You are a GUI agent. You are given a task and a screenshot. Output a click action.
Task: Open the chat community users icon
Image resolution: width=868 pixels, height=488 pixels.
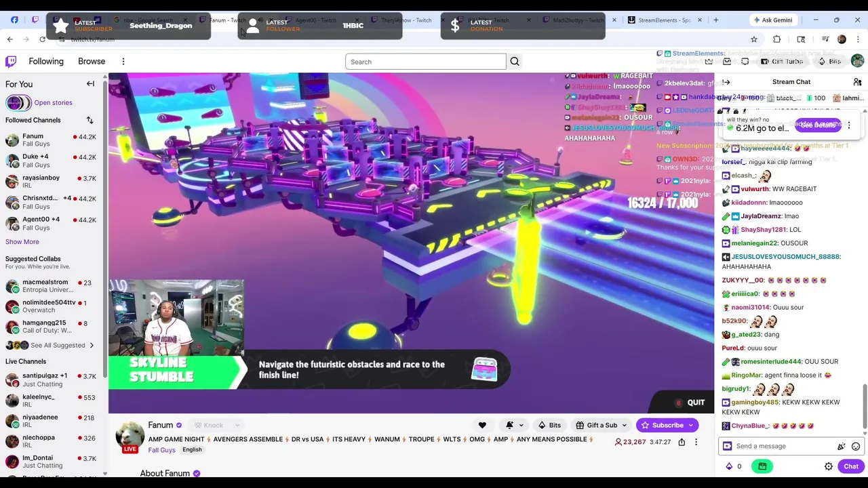pos(857,82)
